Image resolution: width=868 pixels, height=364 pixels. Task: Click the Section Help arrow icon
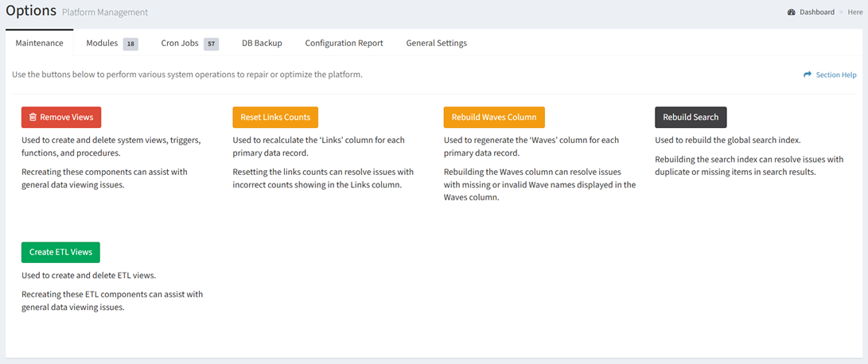(808, 75)
